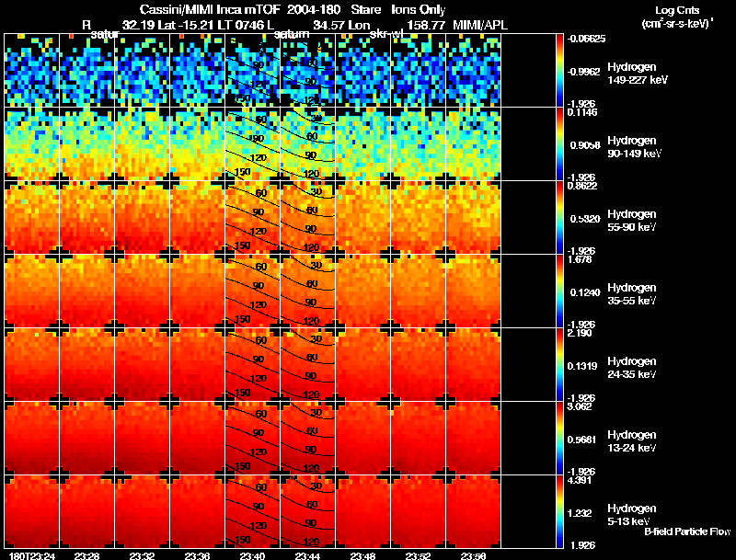This screenshot has width=736, height=560.
Task: Click the '158.77' longitude value
Action: tap(426, 25)
